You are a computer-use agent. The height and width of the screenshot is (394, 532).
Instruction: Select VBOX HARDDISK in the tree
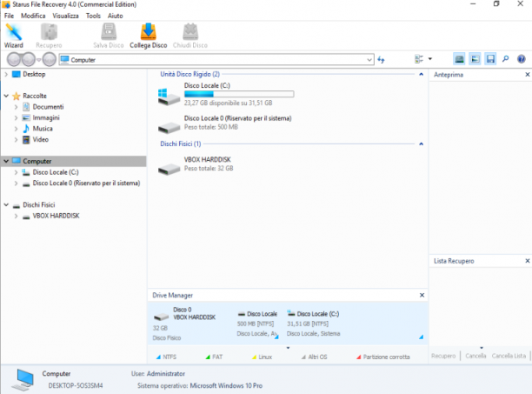tap(56, 216)
